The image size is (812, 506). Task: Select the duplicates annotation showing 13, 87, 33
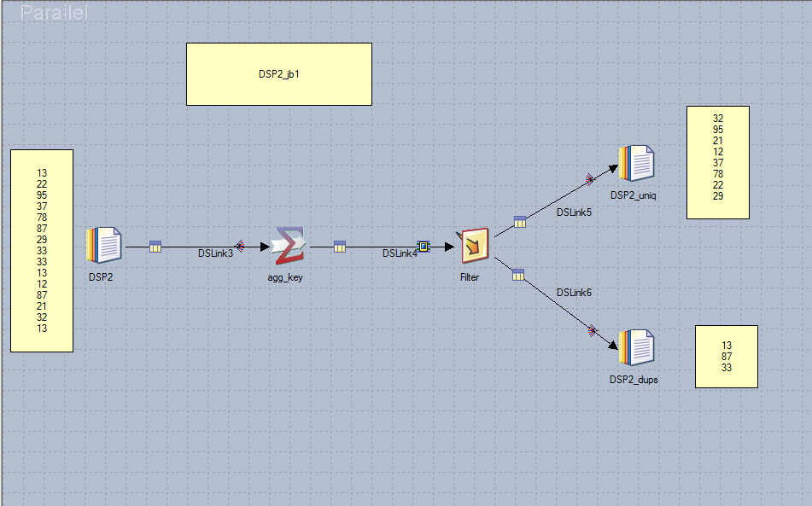pos(726,357)
